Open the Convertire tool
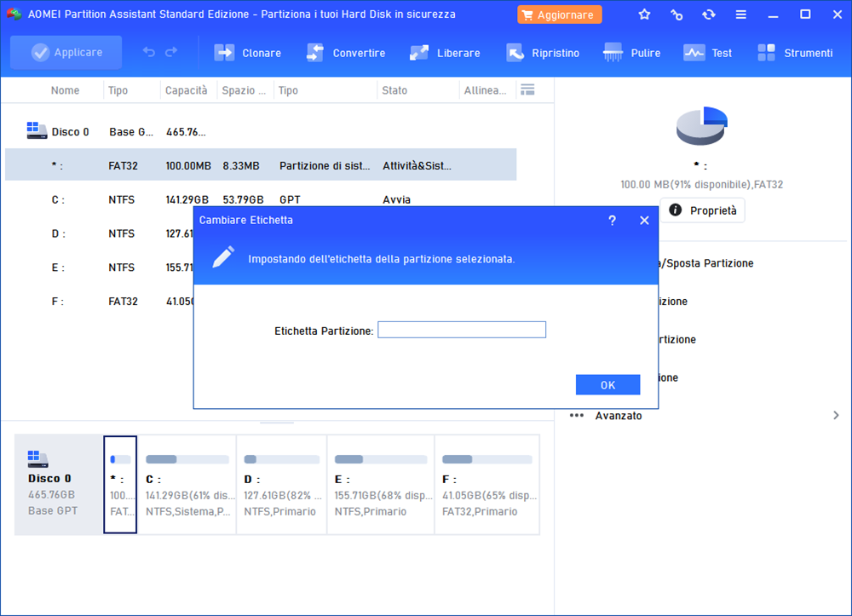This screenshot has height=616, width=852. (x=346, y=53)
